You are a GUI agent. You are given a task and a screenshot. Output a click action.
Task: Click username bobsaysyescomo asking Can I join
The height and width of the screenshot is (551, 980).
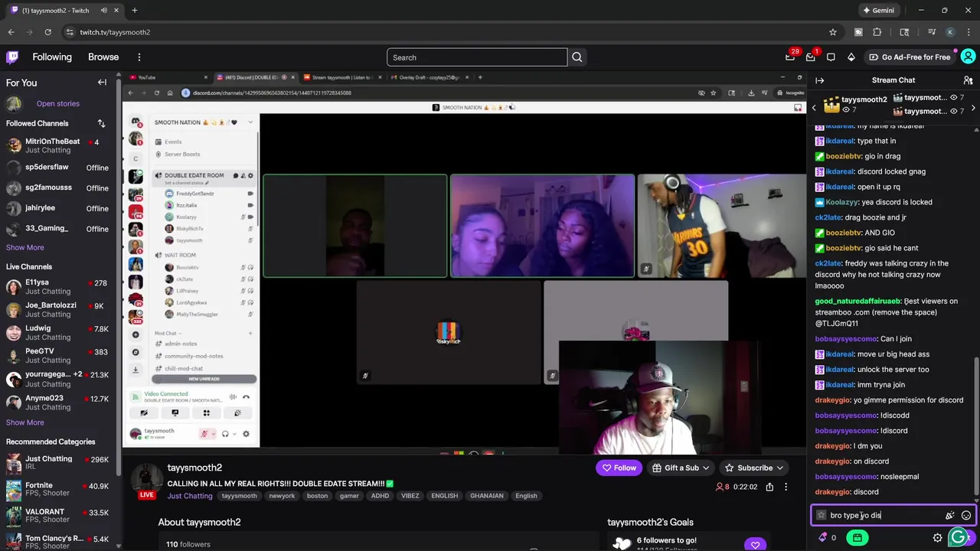[846, 339]
